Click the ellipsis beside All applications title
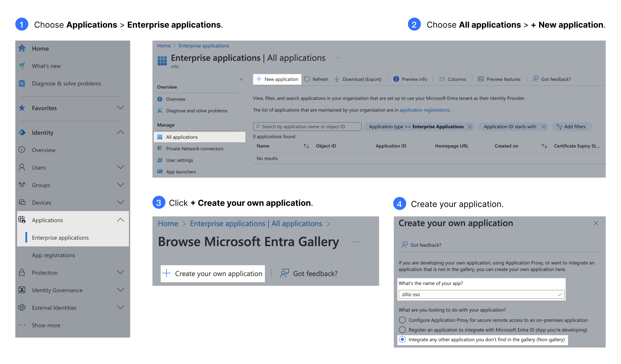This screenshot has height=364, width=621. 337,58
